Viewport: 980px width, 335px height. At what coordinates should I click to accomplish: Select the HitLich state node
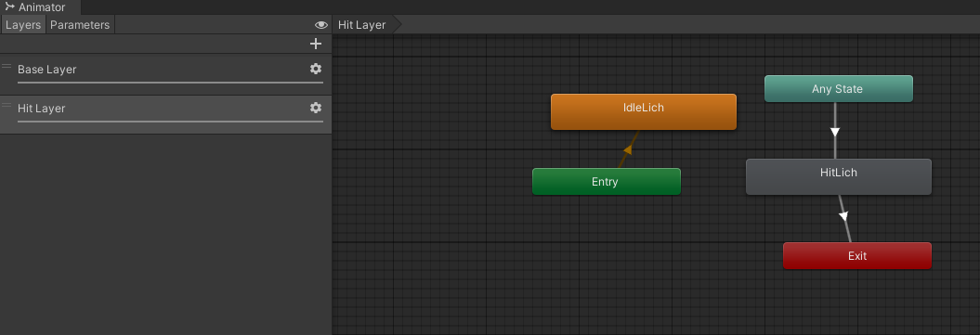pos(838,176)
